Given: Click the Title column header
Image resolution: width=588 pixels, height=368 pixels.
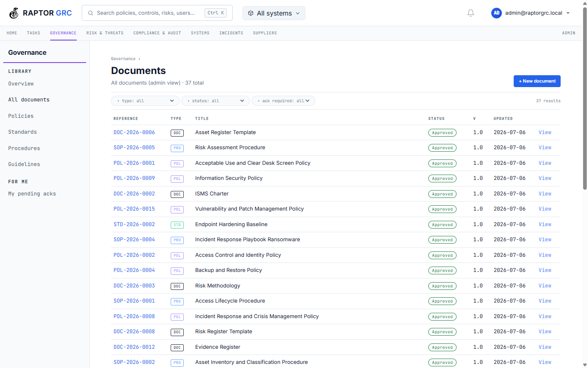Looking at the screenshot, I should click(202, 119).
